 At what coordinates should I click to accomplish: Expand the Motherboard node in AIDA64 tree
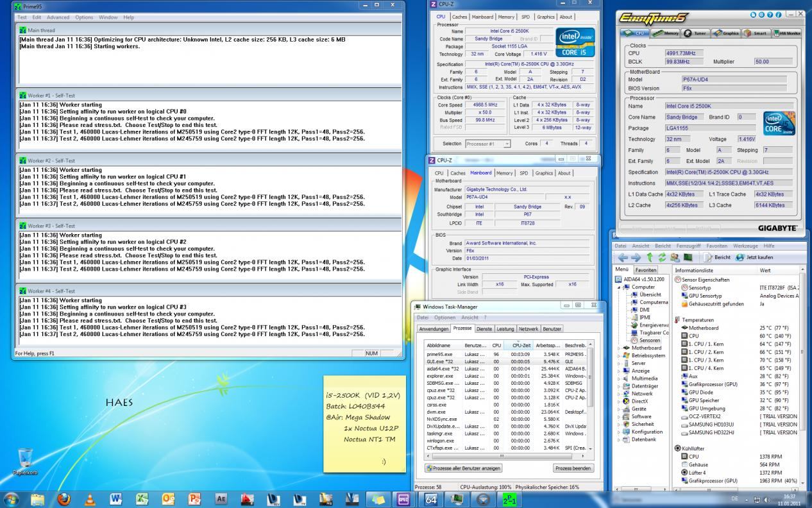[619, 348]
